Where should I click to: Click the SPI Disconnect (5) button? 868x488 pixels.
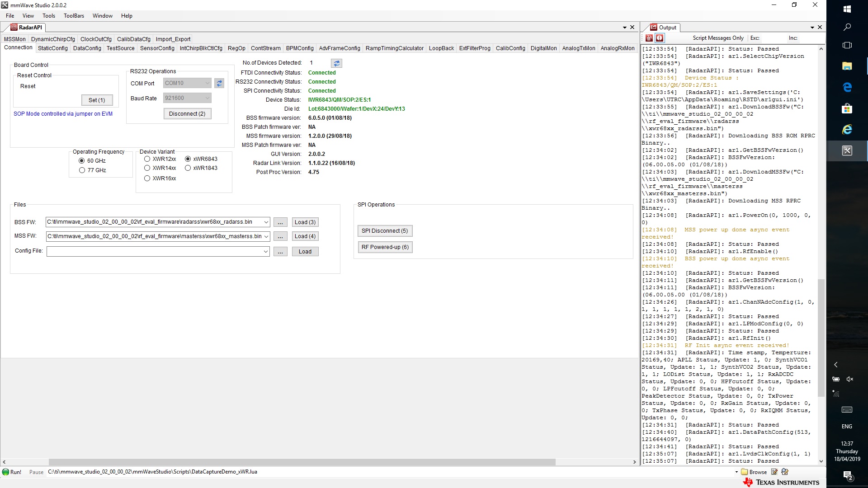385,231
